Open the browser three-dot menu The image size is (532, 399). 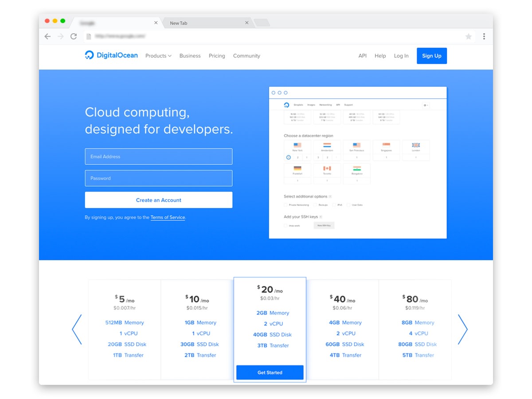click(484, 36)
